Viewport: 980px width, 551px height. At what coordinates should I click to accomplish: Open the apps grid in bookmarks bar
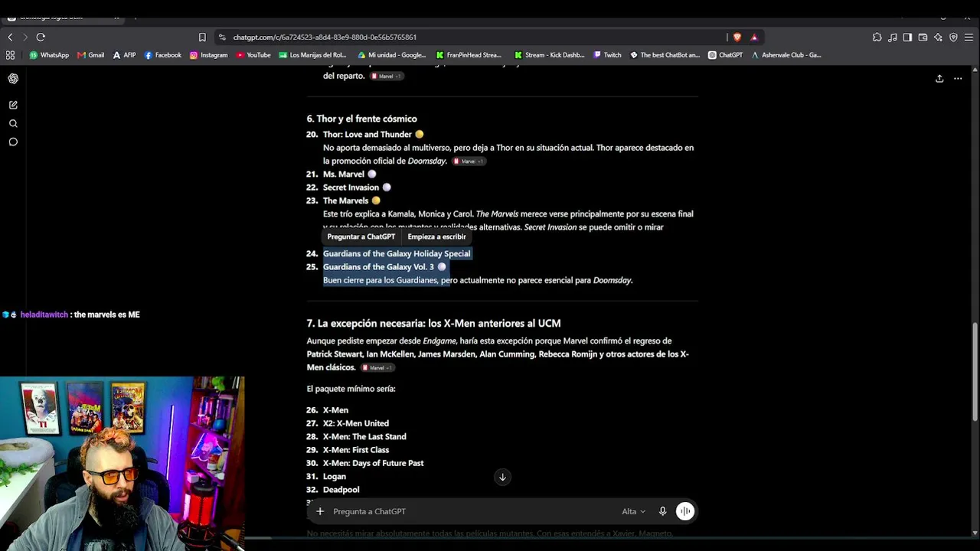[10, 55]
